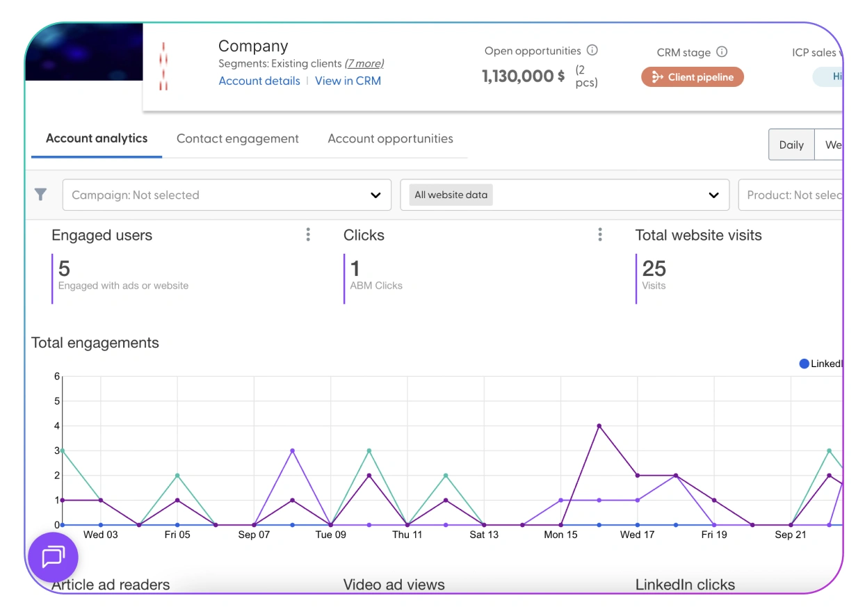The width and height of the screenshot is (865, 616).
Task: Open the Account details link
Action: 259,81
